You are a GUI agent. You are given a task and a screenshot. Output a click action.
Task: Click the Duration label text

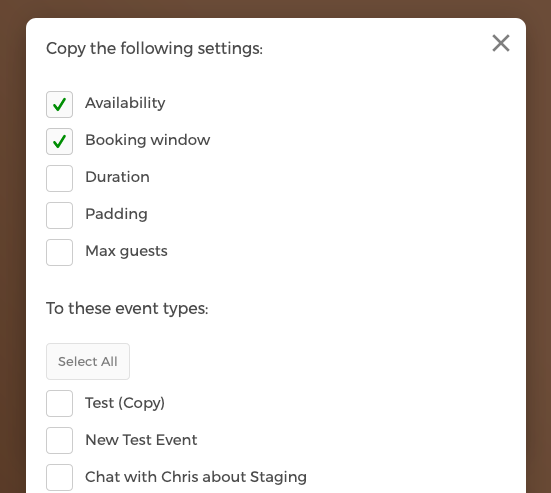[117, 177]
